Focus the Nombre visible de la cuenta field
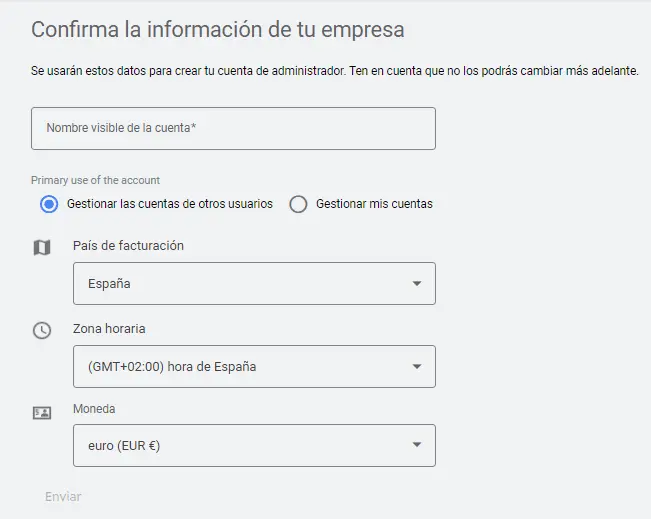 click(x=233, y=129)
